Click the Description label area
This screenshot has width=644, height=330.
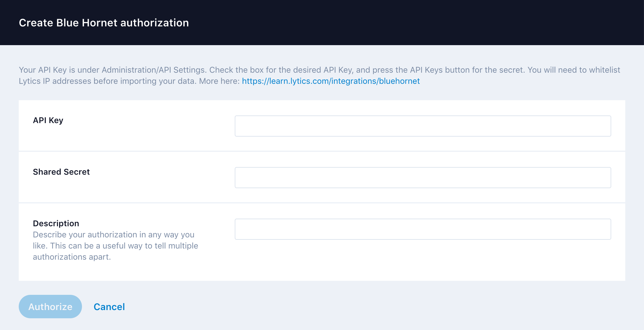(56, 223)
